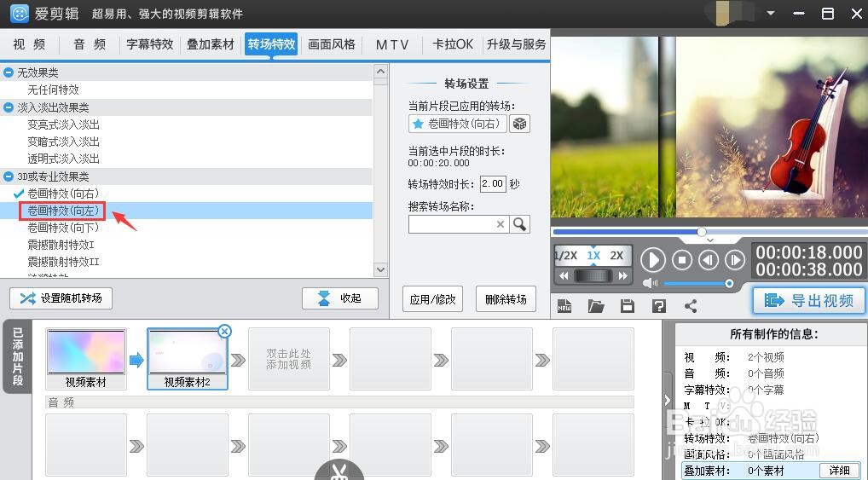The image size is (868, 480).
Task: Click the 导出视频 export button
Action: pos(809,301)
